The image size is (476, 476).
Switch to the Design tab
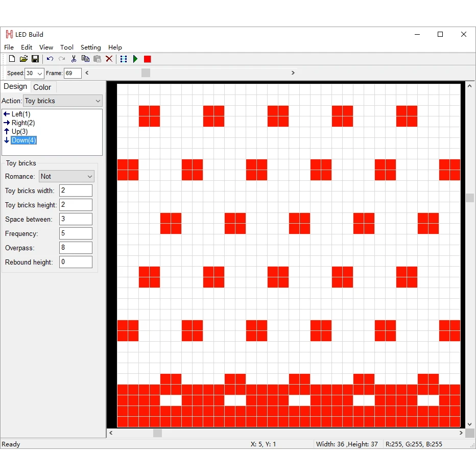click(x=15, y=86)
